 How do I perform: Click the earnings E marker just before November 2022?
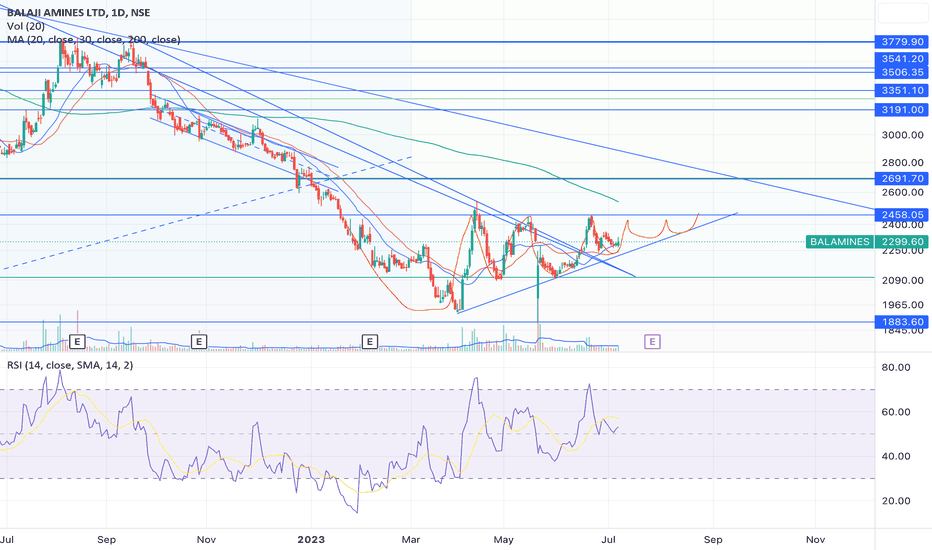pos(199,341)
